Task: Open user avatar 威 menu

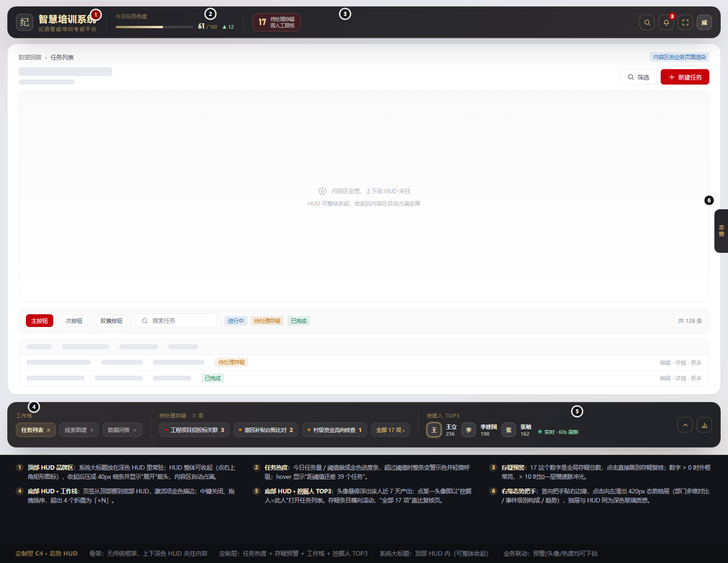Action: click(704, 22)
